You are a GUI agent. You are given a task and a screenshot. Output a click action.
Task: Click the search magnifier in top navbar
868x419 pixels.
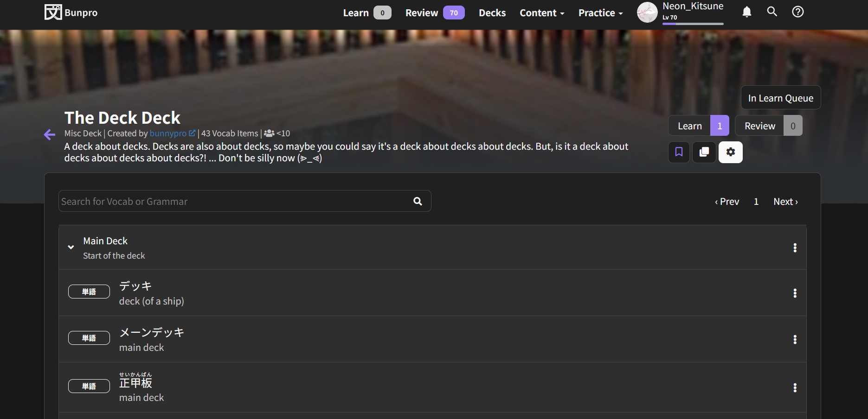(x=772, y=12)
